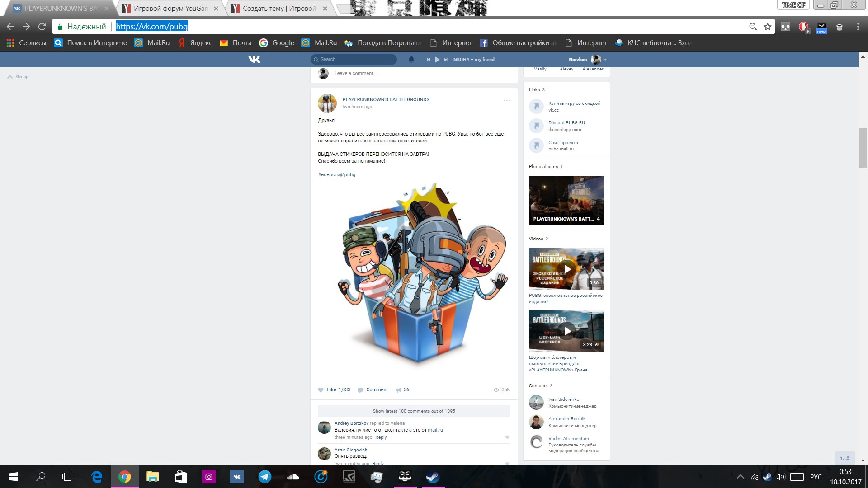
Task: Play the 3:28:59 bloggers show-match video
Action: tap(566, 331)
